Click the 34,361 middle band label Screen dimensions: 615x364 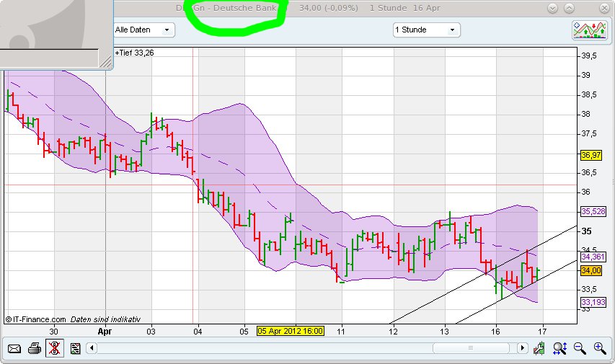(x=593, y=257)
